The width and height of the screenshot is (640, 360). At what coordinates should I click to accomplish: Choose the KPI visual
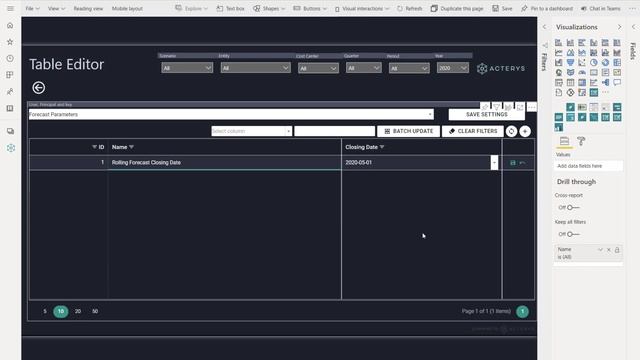pyautogui.click(x=617, y=73)
